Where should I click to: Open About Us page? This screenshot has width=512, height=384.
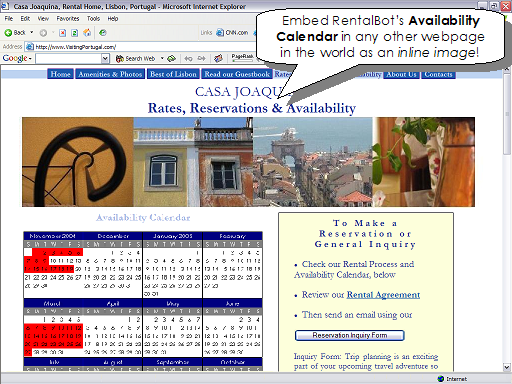(x=401, y=74)
